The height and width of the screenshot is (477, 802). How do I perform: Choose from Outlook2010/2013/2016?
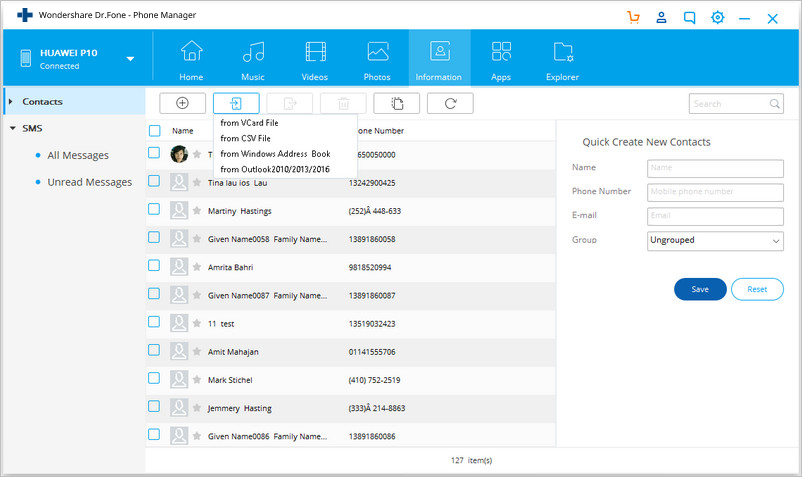pyautogui.click(x=275, y=169)
